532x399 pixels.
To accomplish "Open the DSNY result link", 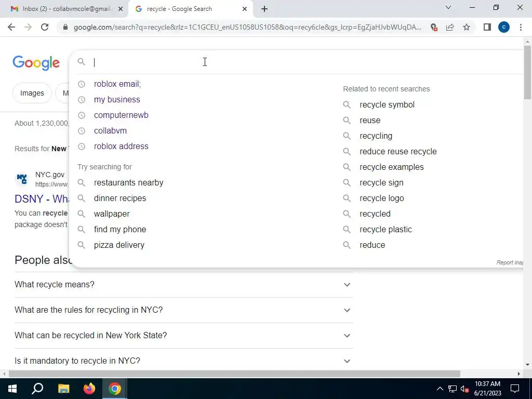I will point(42,199).
